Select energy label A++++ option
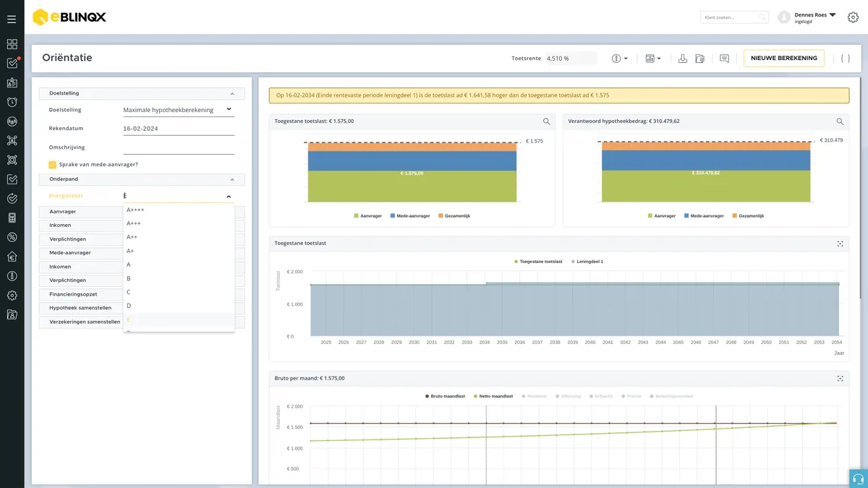Image resolution: width=868 pixels, height=488 pixels. coord(179,210)
